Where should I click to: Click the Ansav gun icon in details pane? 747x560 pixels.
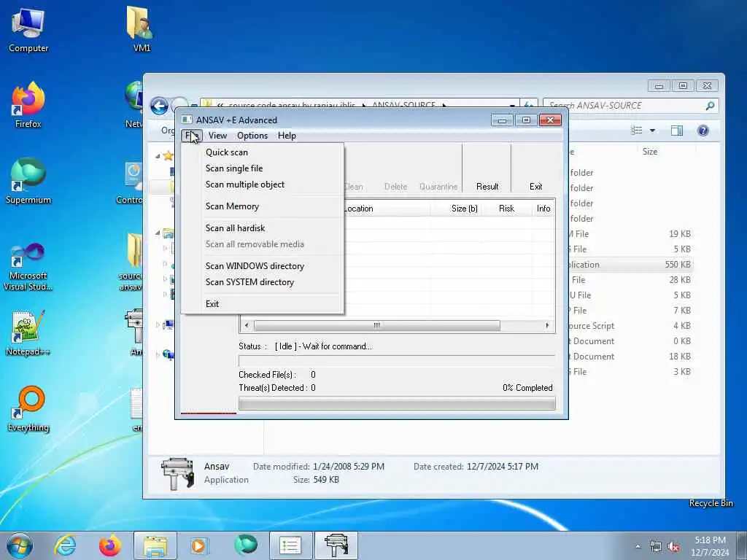click(177, 473)
